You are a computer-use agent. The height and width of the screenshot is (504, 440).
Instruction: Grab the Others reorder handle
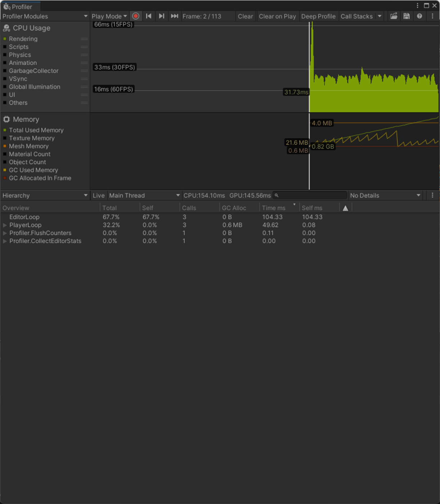84,103
